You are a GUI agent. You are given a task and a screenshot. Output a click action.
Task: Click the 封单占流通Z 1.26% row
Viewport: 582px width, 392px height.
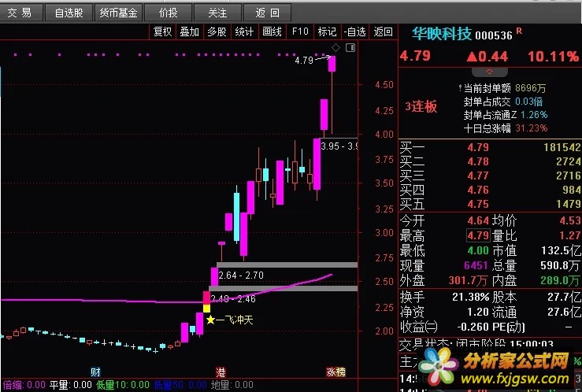point(506,115)
